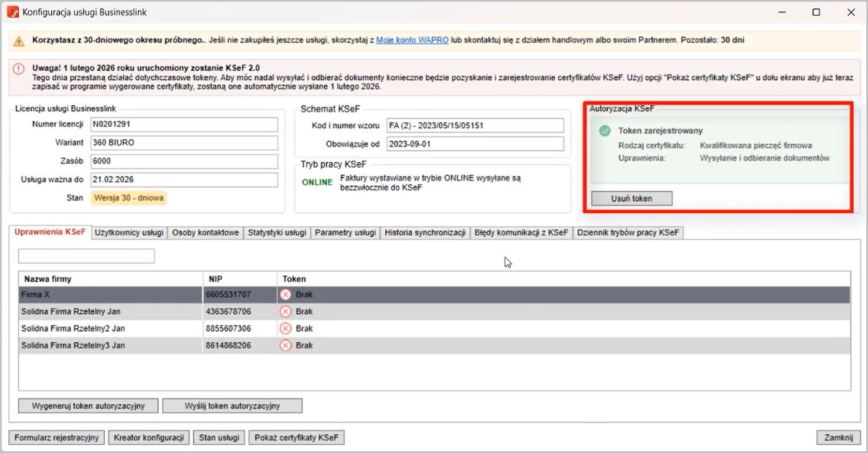Select the Solidna Firma Rzetelny Jan row
Viewport: 868px width, 453px height.
(111, 312)
